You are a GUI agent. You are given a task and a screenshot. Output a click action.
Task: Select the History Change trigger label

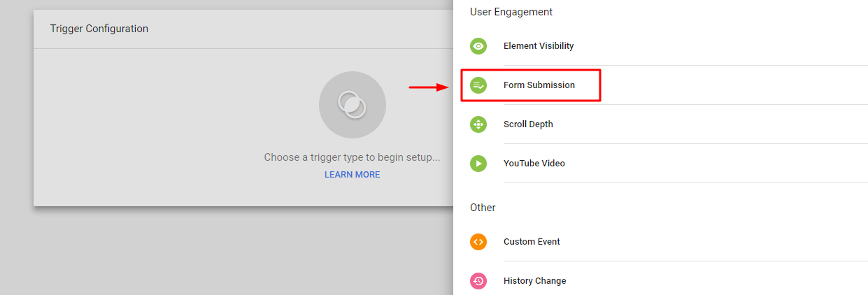[x=535, y=281]
